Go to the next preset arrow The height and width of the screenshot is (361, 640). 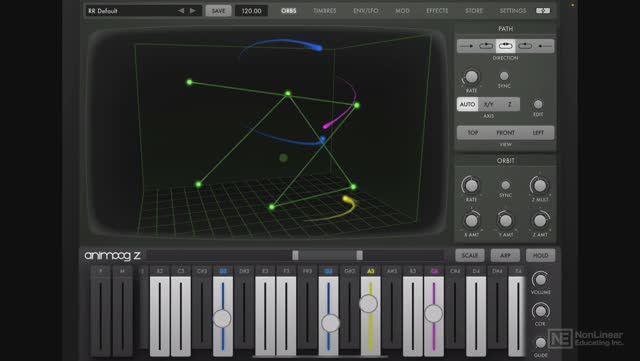[x=193, y=11]
